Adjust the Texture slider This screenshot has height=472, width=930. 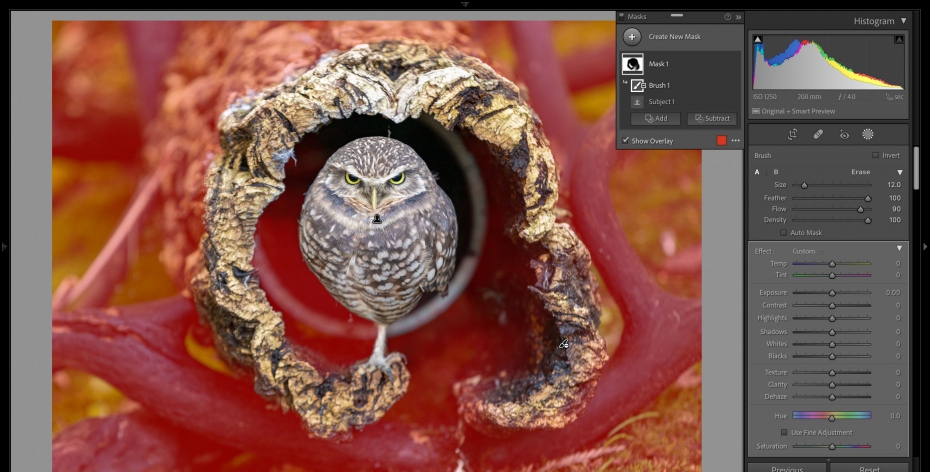(832, 372)
